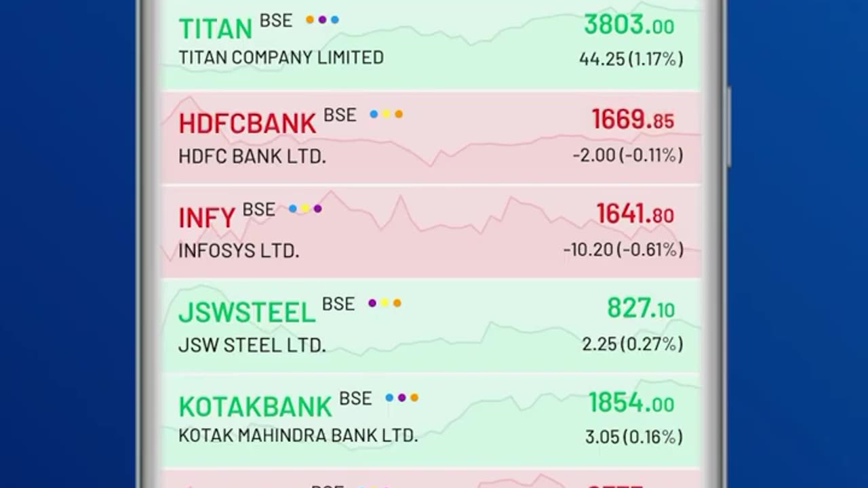This screenshot has height=488, width=868.
Task: Click TITAN's price 3803.00
Action: tap(629, 25)
